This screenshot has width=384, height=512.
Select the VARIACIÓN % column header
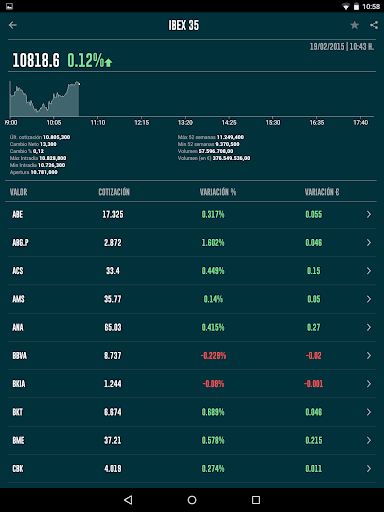[218, 192]
